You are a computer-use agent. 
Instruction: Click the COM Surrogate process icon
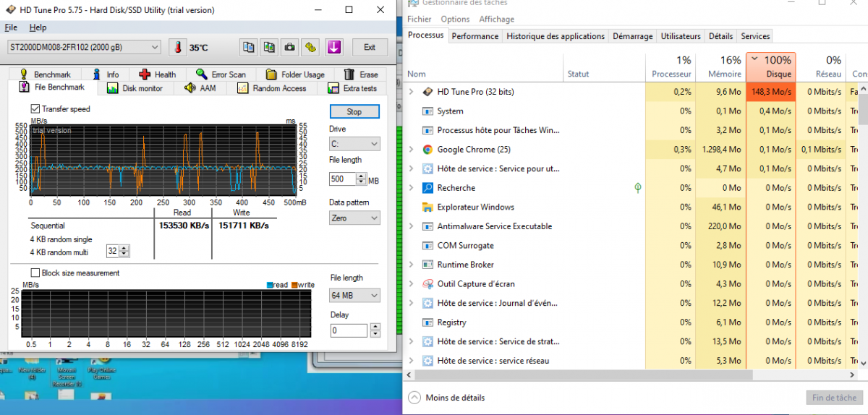(x=427, y=246)
